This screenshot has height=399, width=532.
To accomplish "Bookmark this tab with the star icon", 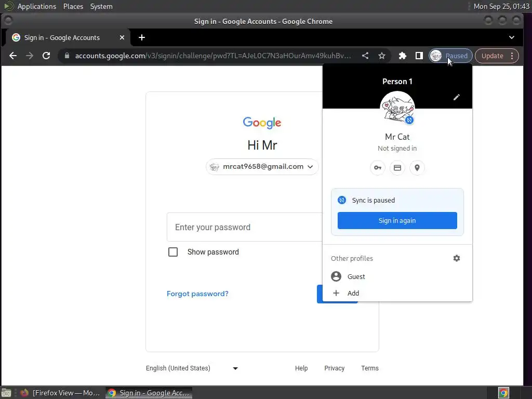I will click(x=382, y=56).
